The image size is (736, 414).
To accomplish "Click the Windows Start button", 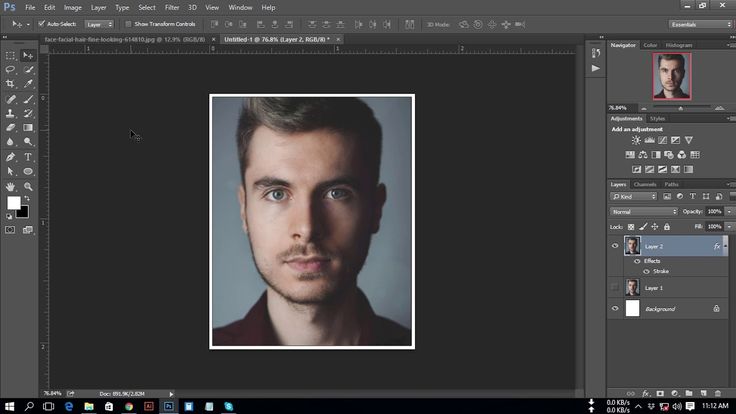I will [x=8, y=407].
